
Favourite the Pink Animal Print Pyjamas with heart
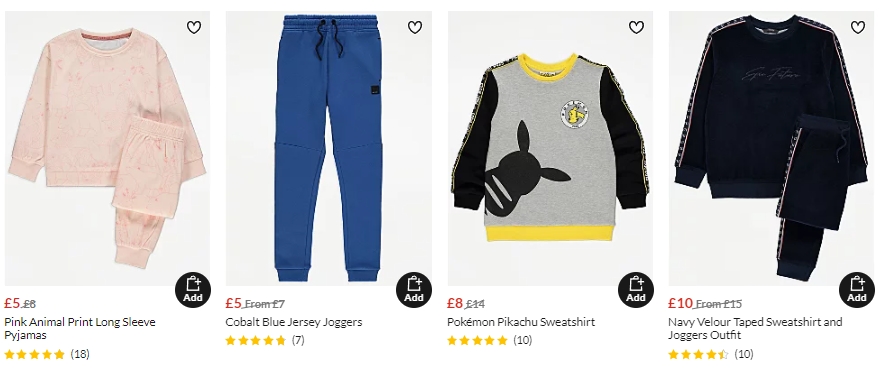click(x=194, y=27)
